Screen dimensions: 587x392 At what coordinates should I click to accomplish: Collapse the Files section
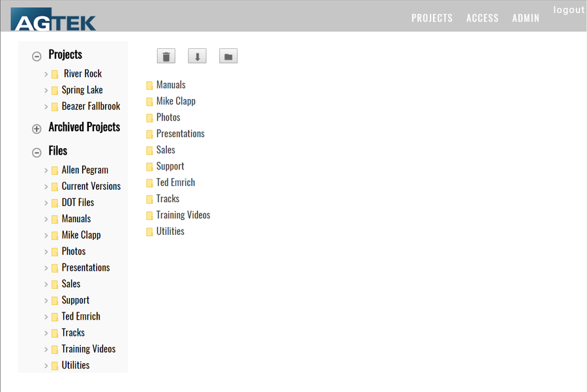click(37, 152)
